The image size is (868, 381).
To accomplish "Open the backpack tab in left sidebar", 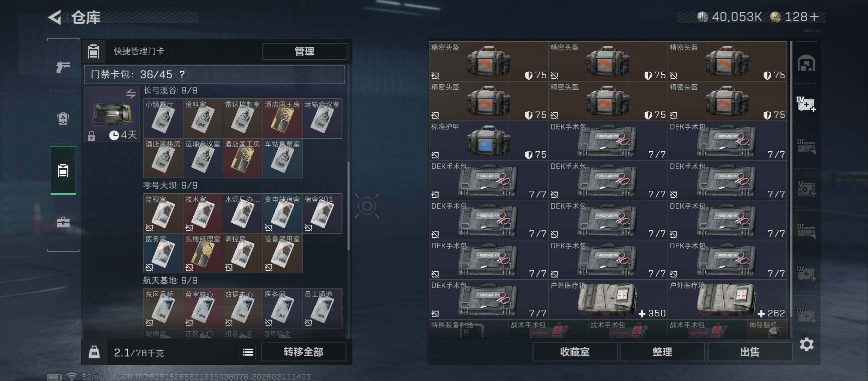I will click(x=63, y=118).
